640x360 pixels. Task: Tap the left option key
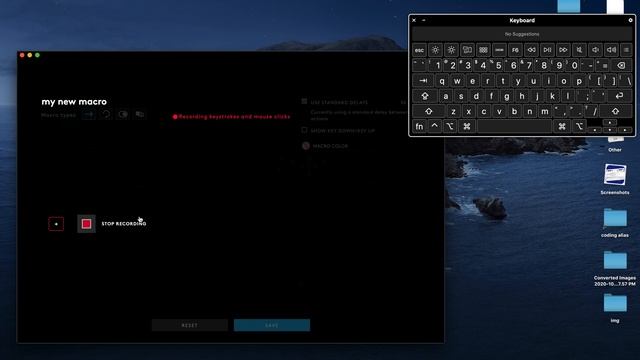450,127
